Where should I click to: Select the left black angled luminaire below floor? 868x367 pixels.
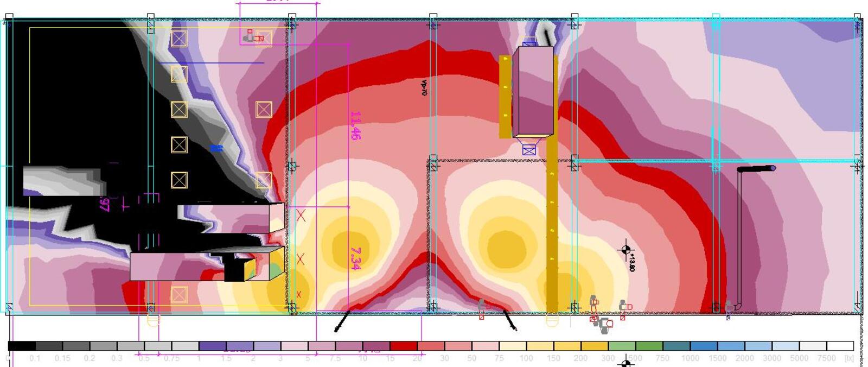pos(342,321)
